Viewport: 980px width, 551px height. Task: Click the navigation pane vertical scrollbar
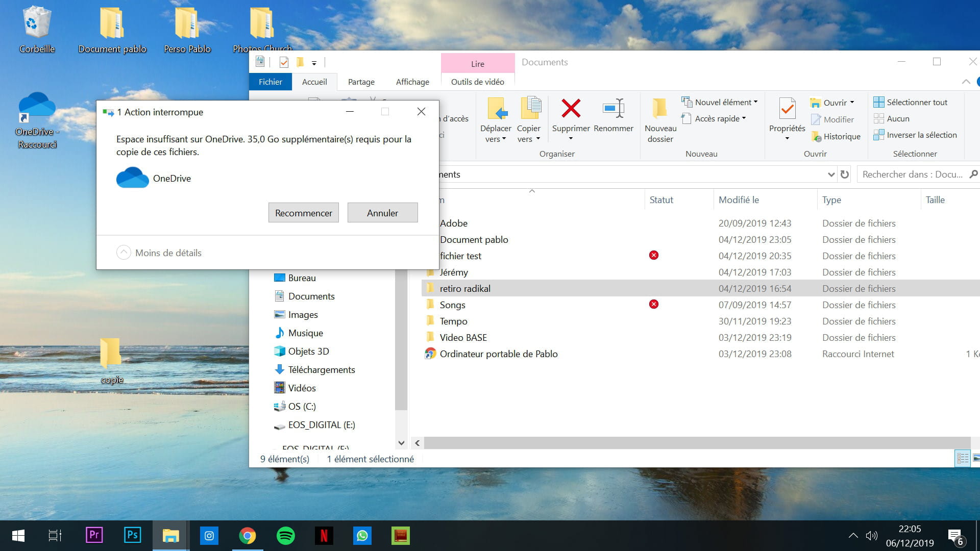click(x=401, y=341)
